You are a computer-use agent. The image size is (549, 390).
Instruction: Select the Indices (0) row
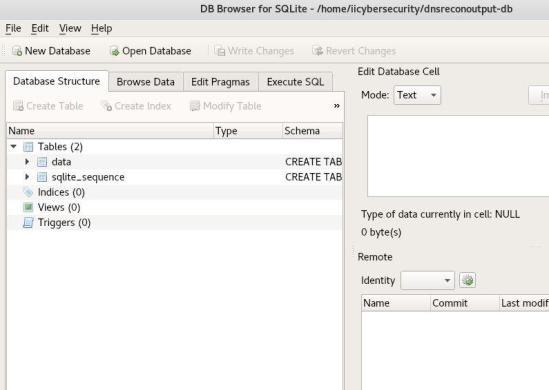click(175, 192)
